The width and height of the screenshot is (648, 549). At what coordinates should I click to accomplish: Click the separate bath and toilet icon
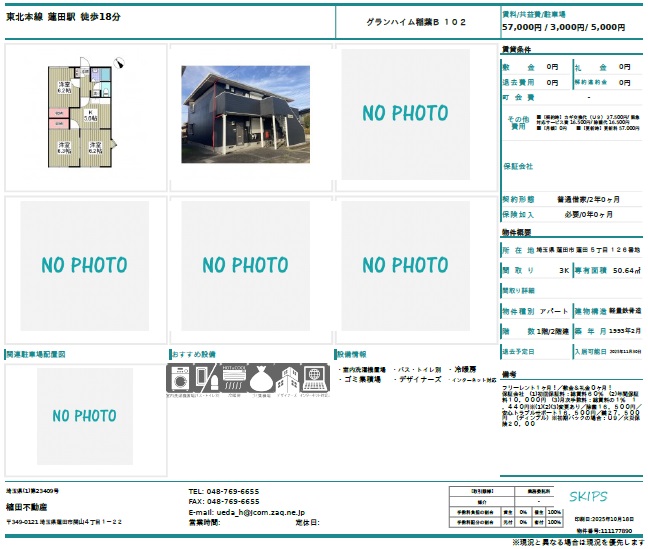point(207,380)
